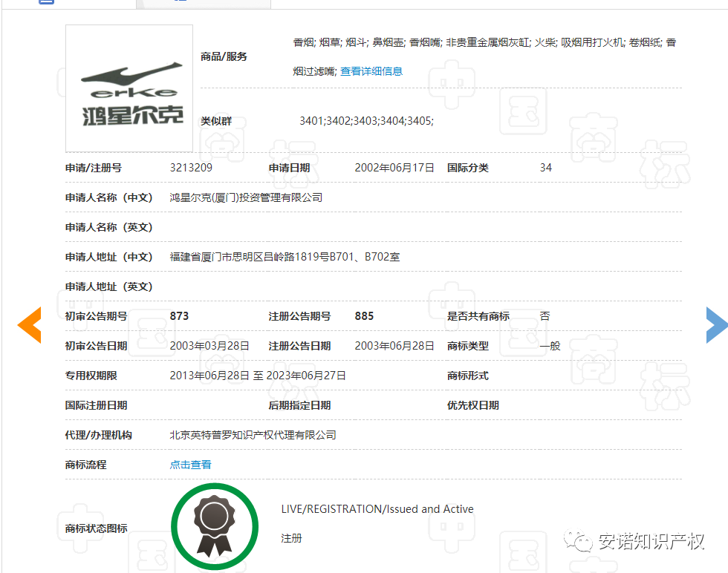This screenshot has width=728, height=573.
Task: Click the 国际分类 label
Action: coord(467,168)
